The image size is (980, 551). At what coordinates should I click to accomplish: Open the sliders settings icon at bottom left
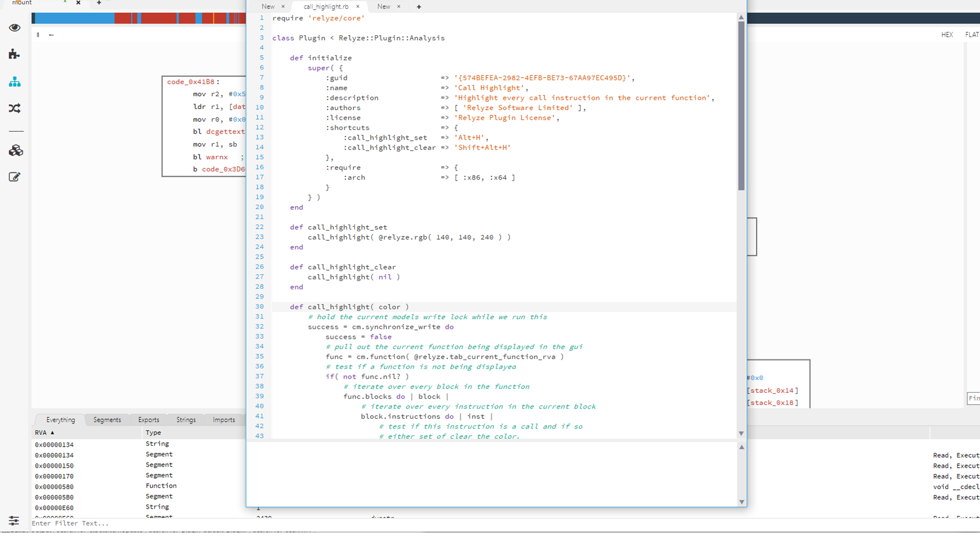click(14, 520)
